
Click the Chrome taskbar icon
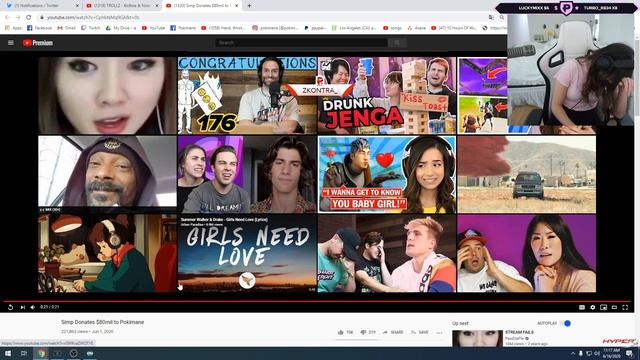coord(41,353)
